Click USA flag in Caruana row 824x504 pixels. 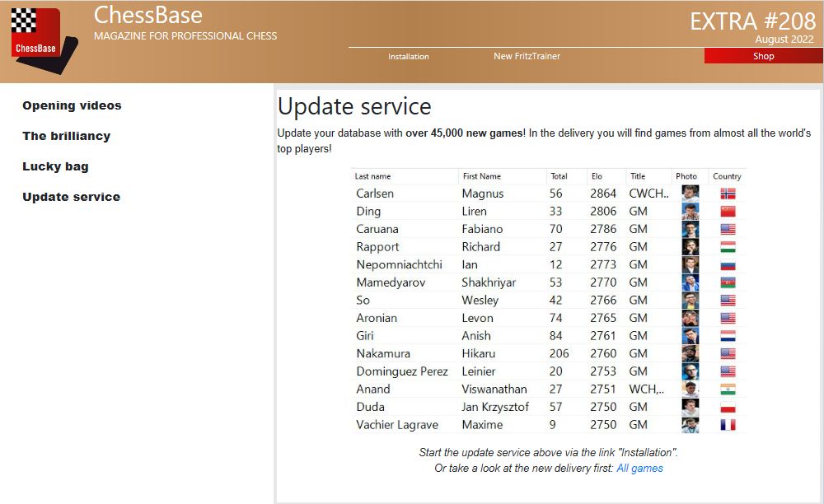728,230
